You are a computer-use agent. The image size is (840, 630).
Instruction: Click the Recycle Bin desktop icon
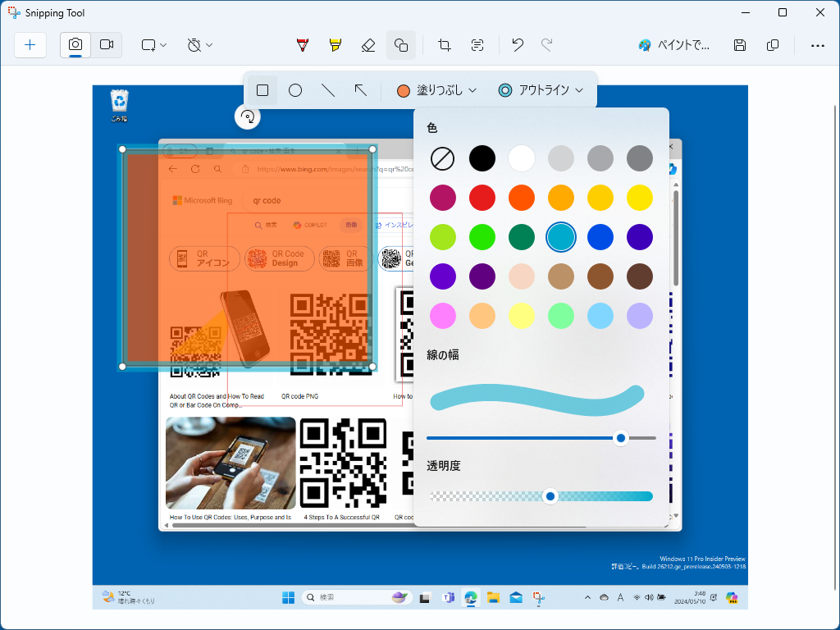tap(120, 106)
